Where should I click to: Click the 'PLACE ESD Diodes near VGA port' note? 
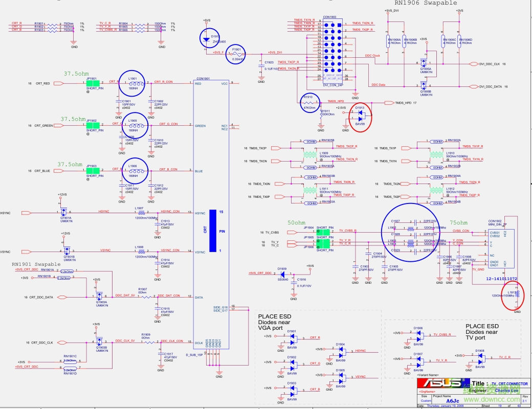tap(275, 322)
